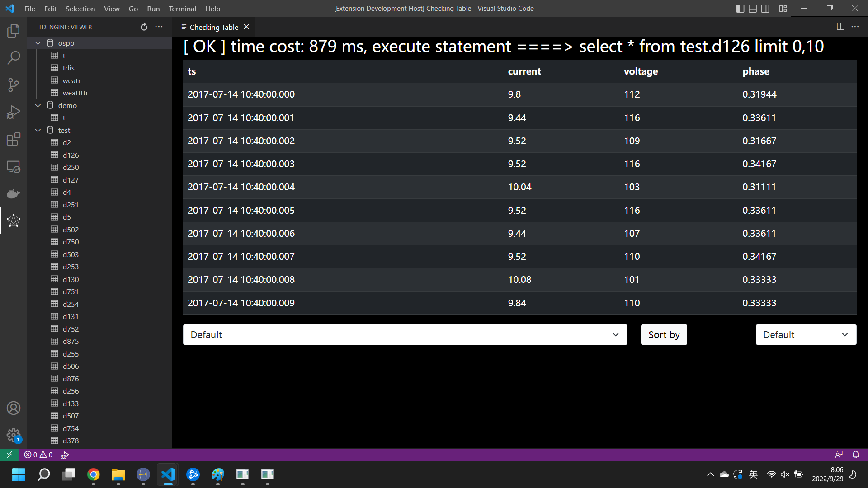The height and width of the screenshot is (488, 868).
Task: Open the Accounts menu
Action: click(x=14, y=408)
